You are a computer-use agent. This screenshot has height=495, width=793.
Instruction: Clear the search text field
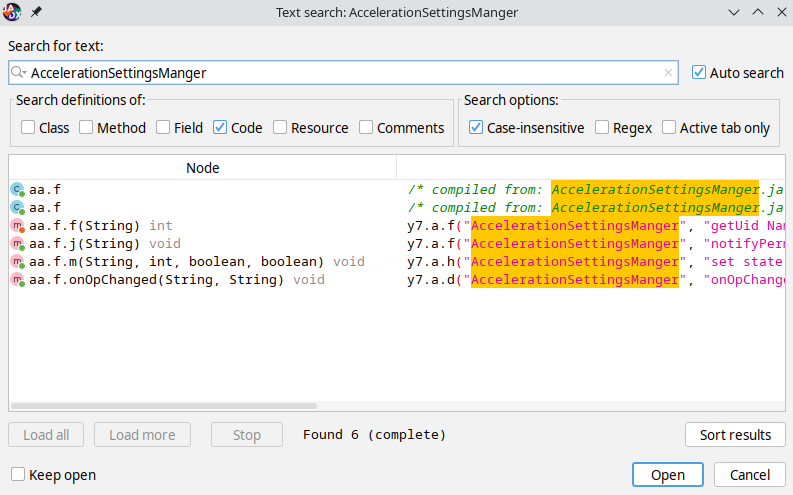[x=668, y=73]
